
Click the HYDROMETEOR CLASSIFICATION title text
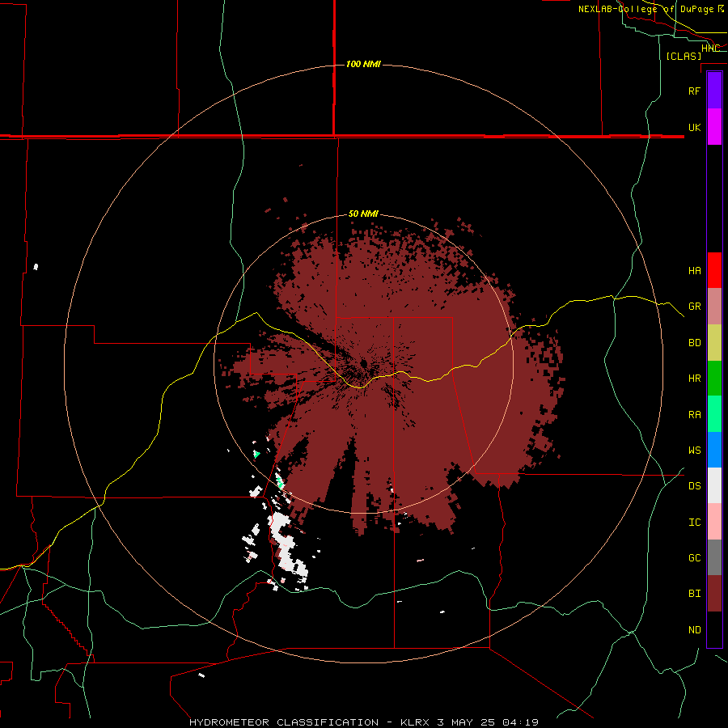(x=283, y=722)
